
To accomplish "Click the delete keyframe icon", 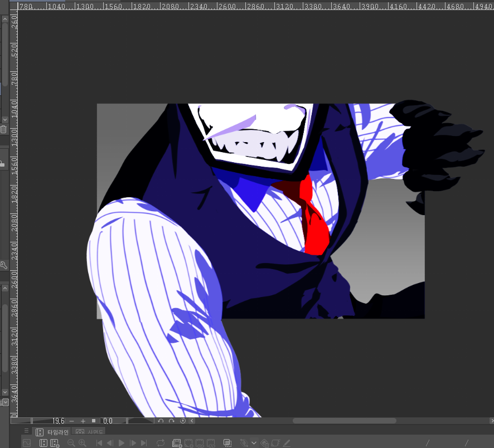I will [265, 443].
